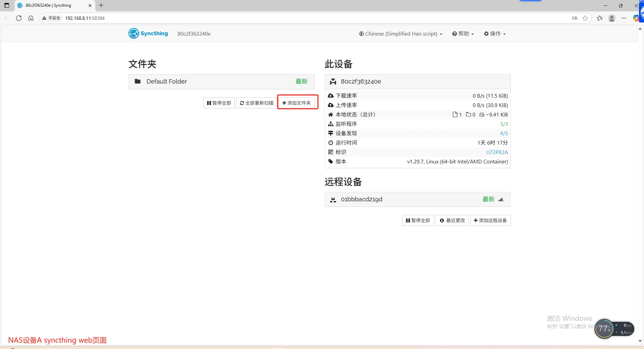Click 全部重新扫描 rescan all button
Image resolution: width=644 pixels, height=349 pixels.
(x=257, y=103)
